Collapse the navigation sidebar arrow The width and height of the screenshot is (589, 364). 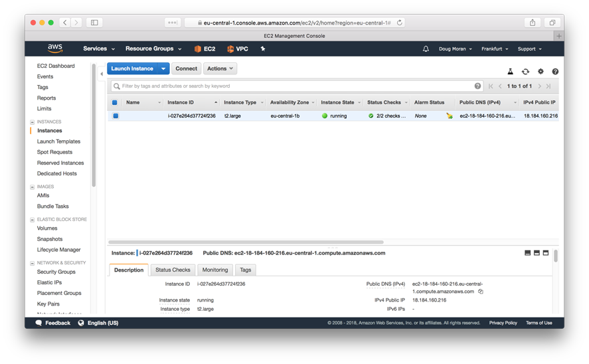[102, 74]
